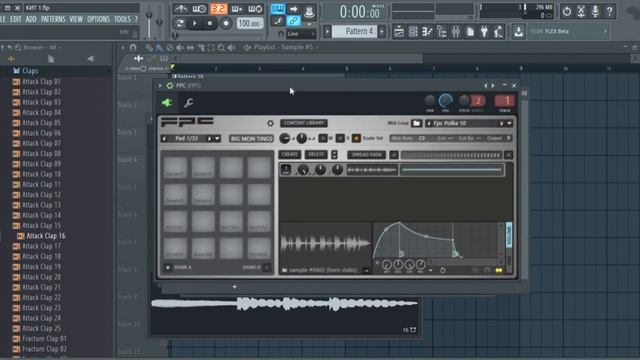Select Fracture Clap 01 sample

44,339
